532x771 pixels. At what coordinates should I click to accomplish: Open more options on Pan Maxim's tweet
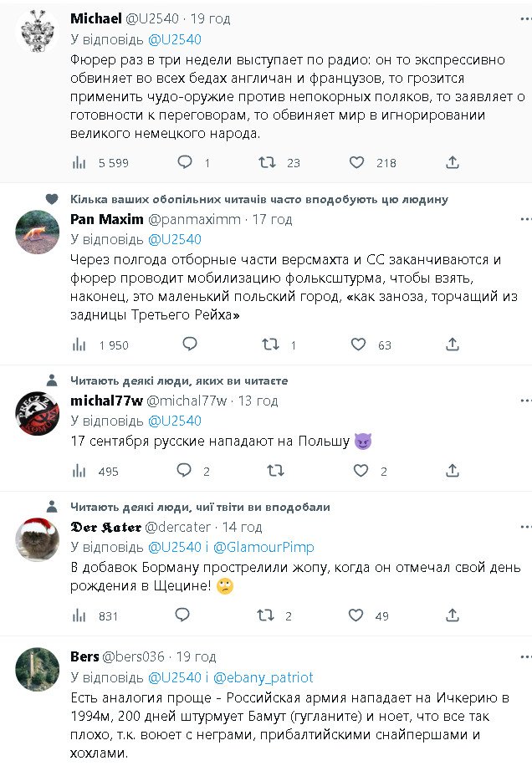tap(524, 219)
